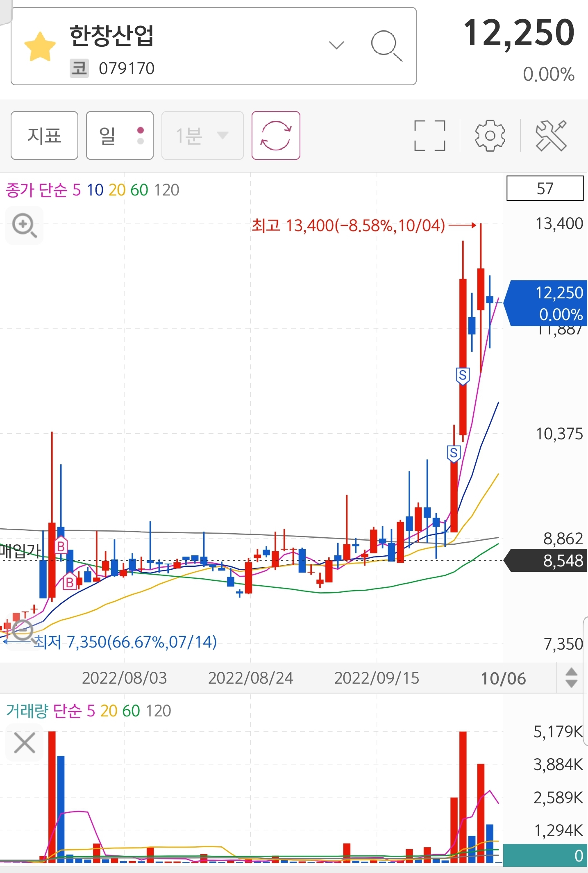The image size is (588, 873).
Task: Tap the volume 60 average label
Action: [131, 711]
